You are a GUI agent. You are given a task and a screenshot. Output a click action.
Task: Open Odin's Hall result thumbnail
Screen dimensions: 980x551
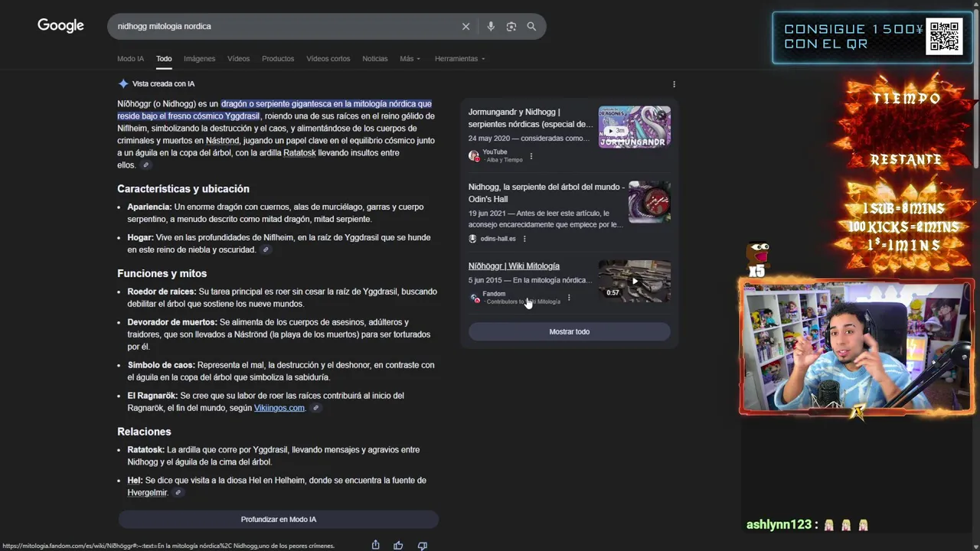click(x=649, y=202)
